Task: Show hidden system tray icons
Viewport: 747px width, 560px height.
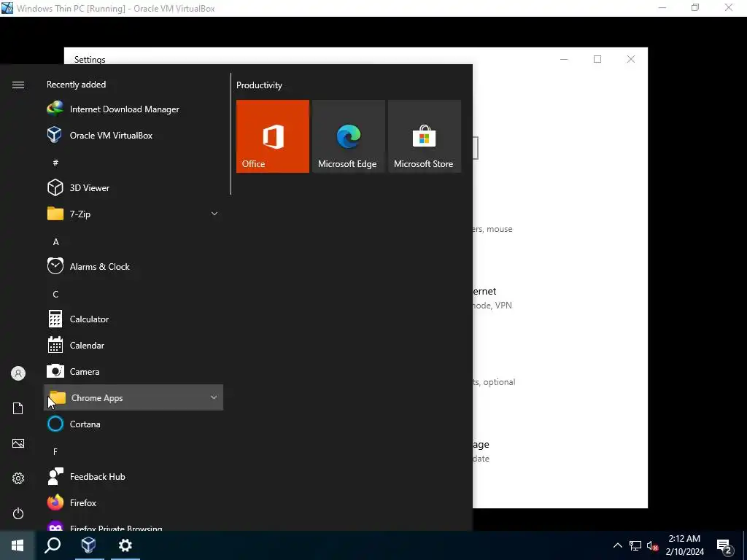Action: pos(617,545)
